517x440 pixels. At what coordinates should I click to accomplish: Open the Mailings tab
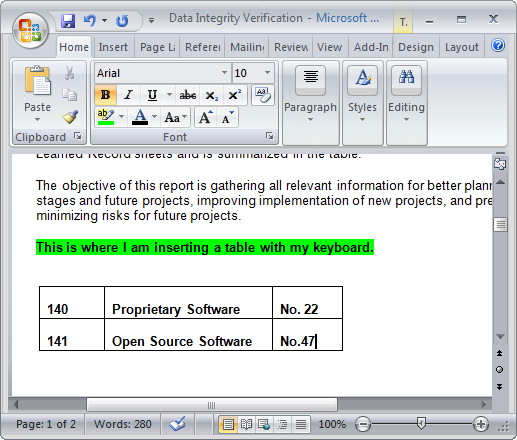pos(247,47)
